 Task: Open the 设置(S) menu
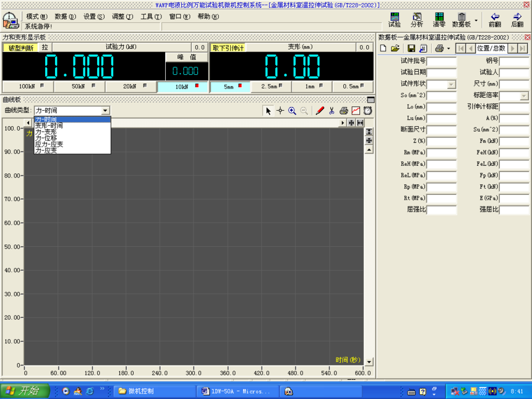click(94, 17)
